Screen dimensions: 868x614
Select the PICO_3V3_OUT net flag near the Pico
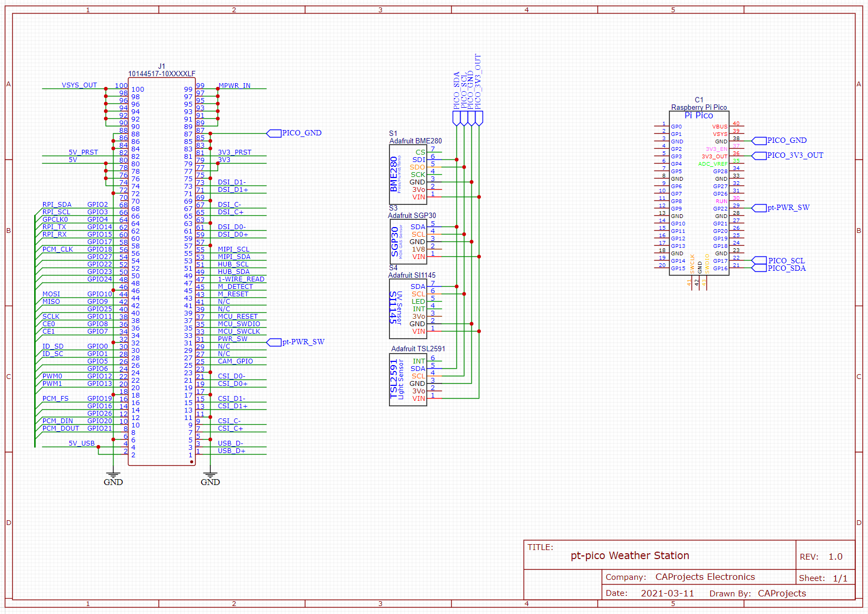[x=787, y=156]
